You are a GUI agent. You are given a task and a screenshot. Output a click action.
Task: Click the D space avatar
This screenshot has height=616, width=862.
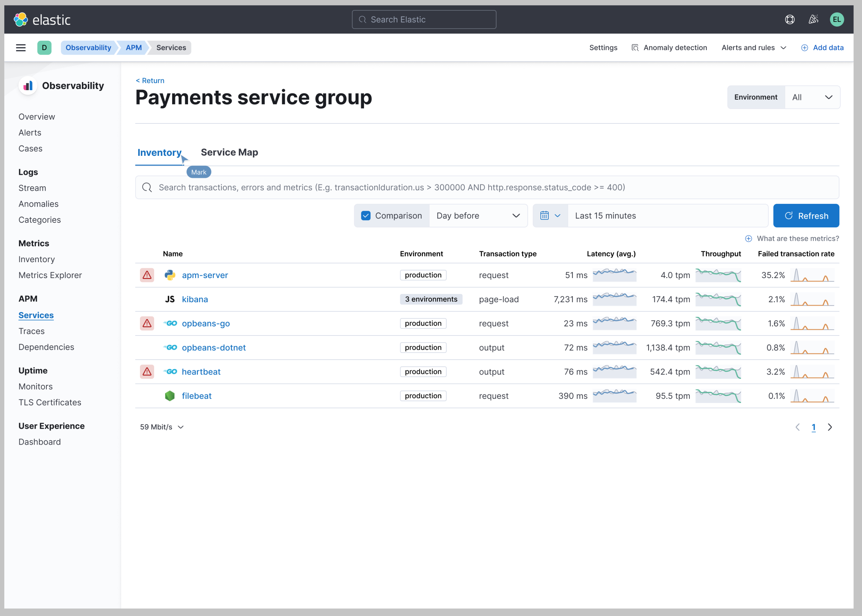(x=44, y=47)
